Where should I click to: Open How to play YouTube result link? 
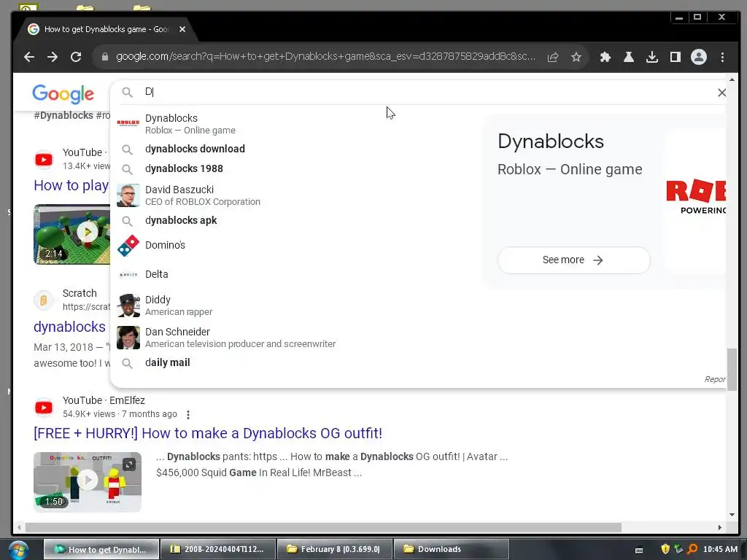71,185
